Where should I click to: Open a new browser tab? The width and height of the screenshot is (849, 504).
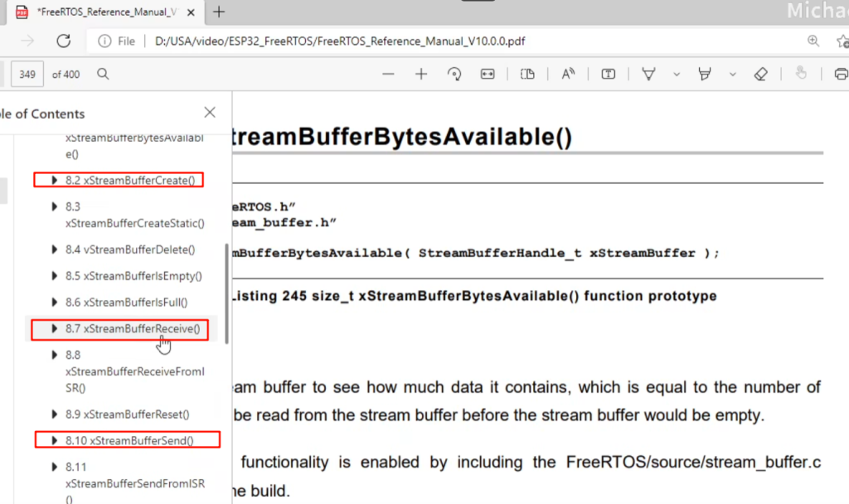tap(219, 12)
